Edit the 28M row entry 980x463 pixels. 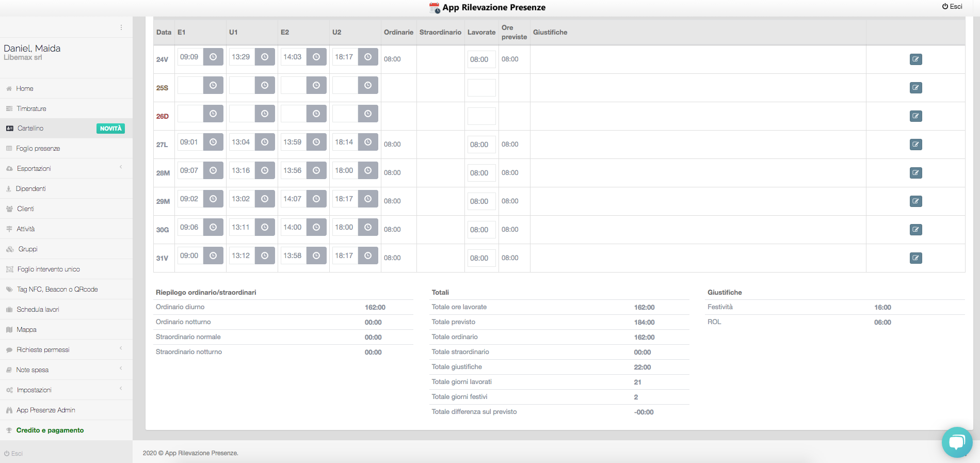click(915, 173)
